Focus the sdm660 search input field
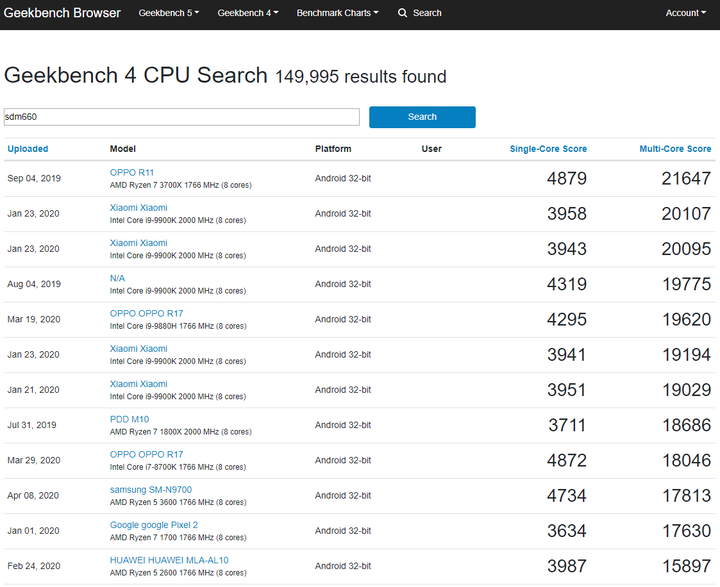720x587 pixels. (x=181, y=117)
